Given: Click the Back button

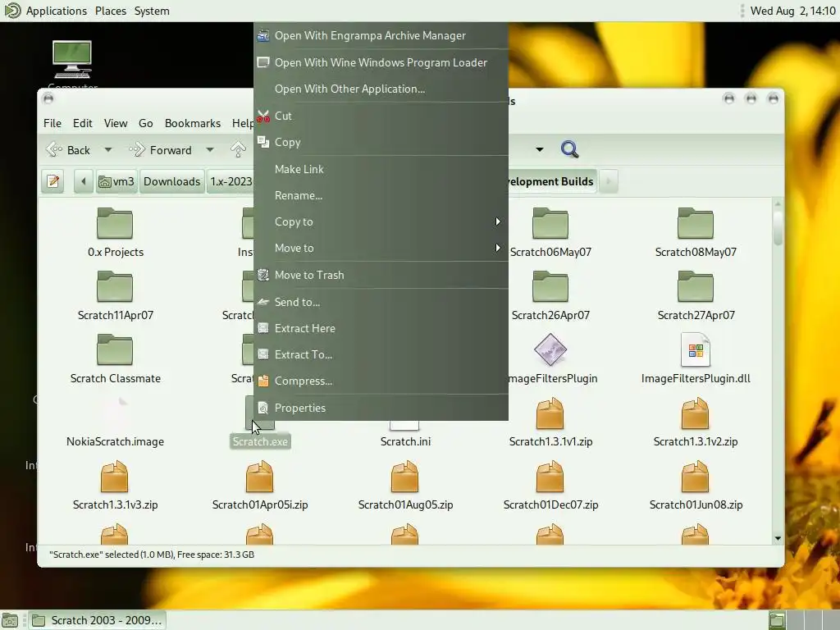Looking at the screenshot, I should click(69, 150).
